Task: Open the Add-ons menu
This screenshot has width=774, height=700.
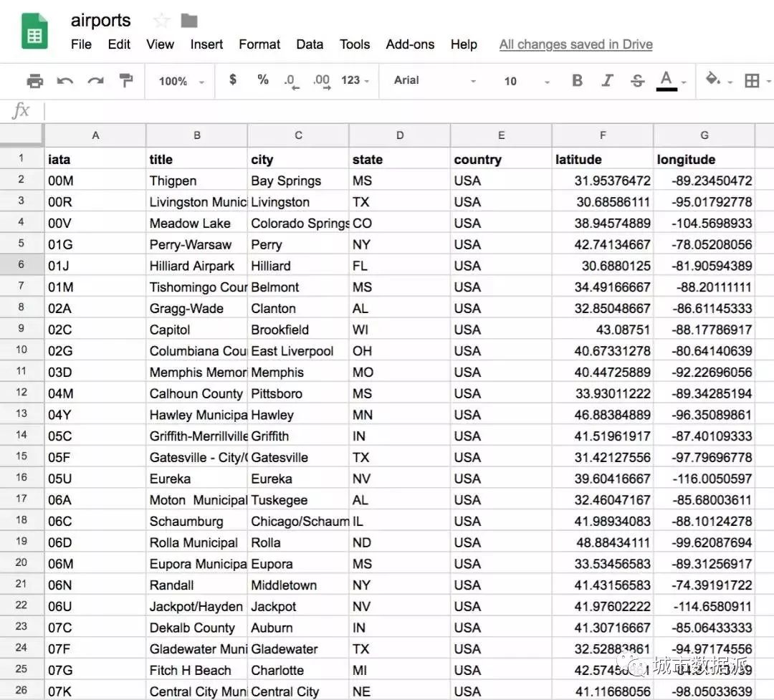Action: [x=410, y=44]
